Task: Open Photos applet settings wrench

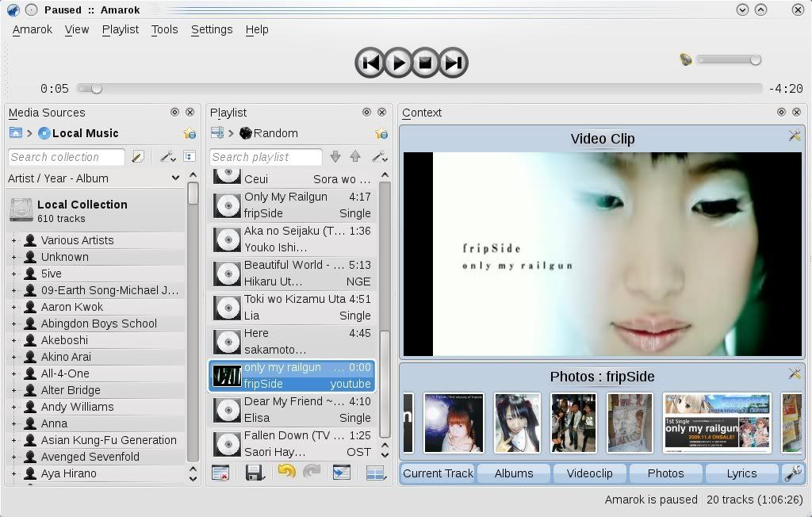Action: [x=795, y=373]
